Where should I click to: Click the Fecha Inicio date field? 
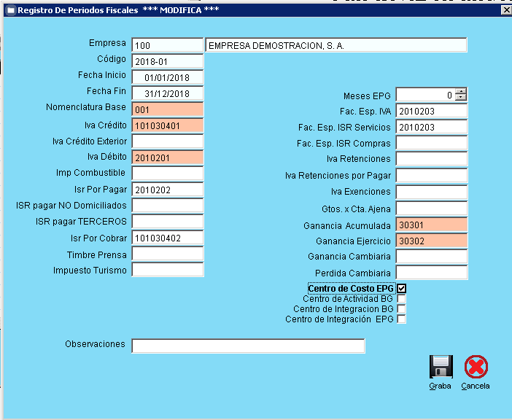pos(167,77)
